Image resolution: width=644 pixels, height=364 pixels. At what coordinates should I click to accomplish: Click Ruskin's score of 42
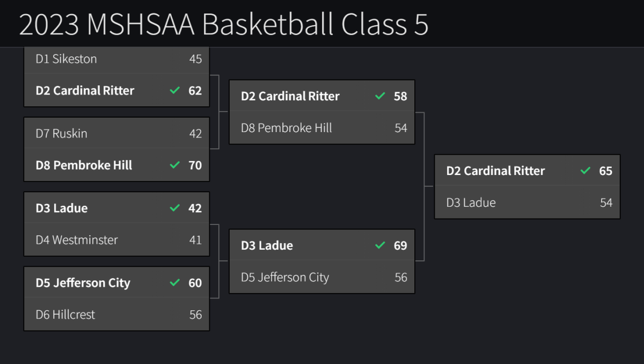coord(195,133)
